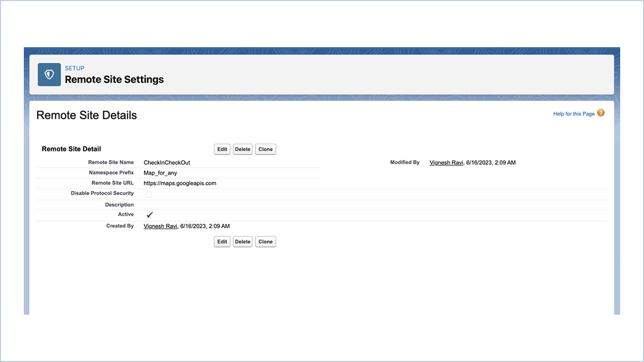This screenshot has width=644, height=362.
Task: Open the Help for this Page link
Action: (574, 113)
